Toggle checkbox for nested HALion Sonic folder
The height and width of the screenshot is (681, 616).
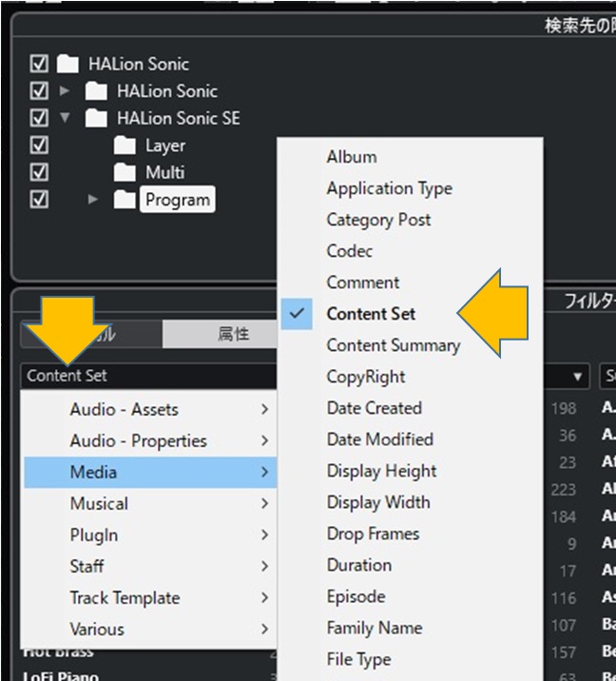(x=39, y=90)
